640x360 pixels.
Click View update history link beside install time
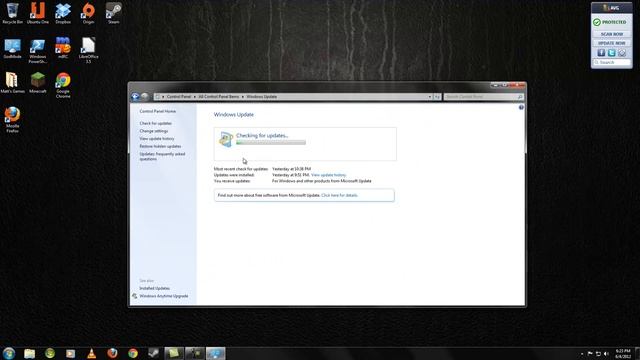coord(329,175)
